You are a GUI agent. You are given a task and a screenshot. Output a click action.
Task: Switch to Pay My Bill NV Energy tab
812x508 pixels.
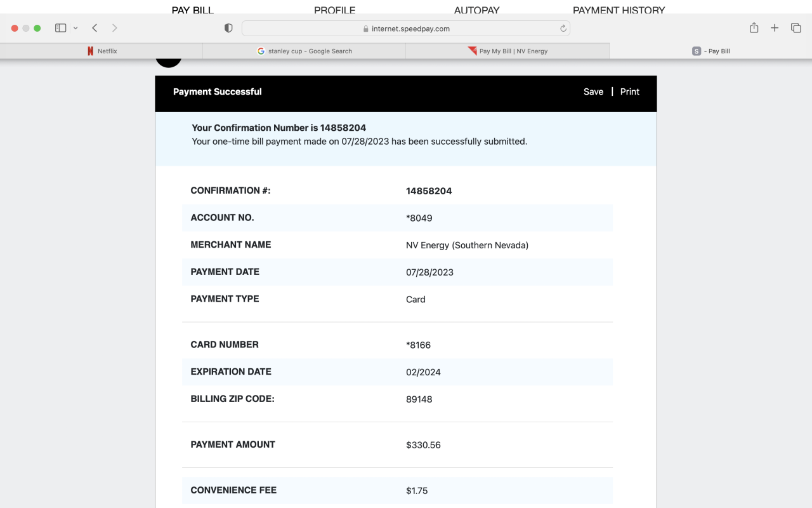click(507, 51)
